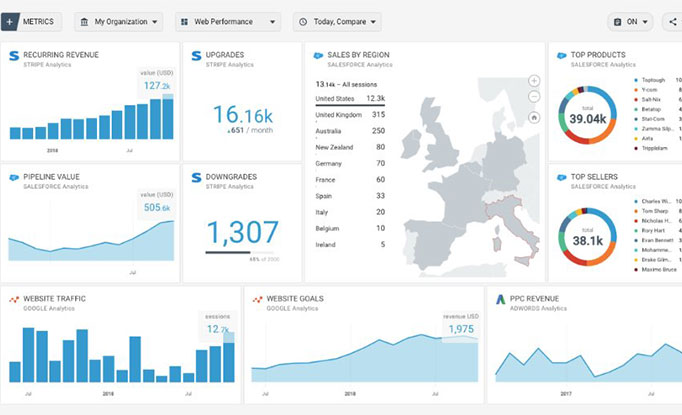Click the plus Metrics add icon
The height and width of the screenshot is (415, 682).
pyautogui.click(x=11, y=21)
